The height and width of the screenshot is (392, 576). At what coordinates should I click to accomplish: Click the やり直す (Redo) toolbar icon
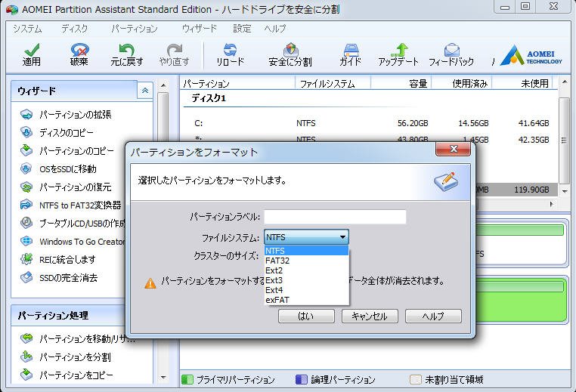pos(175,55)
